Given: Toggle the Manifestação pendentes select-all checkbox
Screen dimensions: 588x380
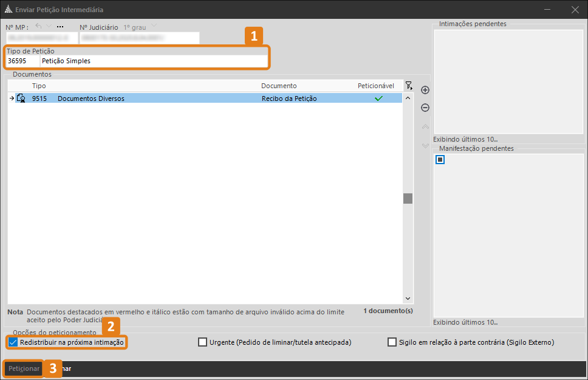Looking at the screenshot, I should pos(440,159).
